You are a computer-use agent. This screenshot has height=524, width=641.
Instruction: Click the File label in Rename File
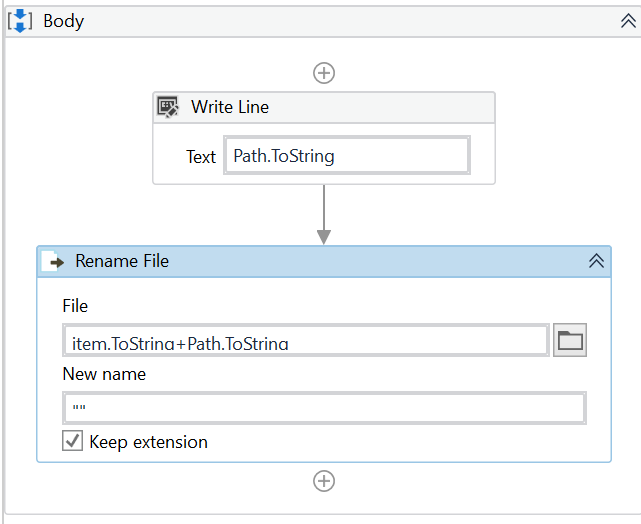click(75, 306)
